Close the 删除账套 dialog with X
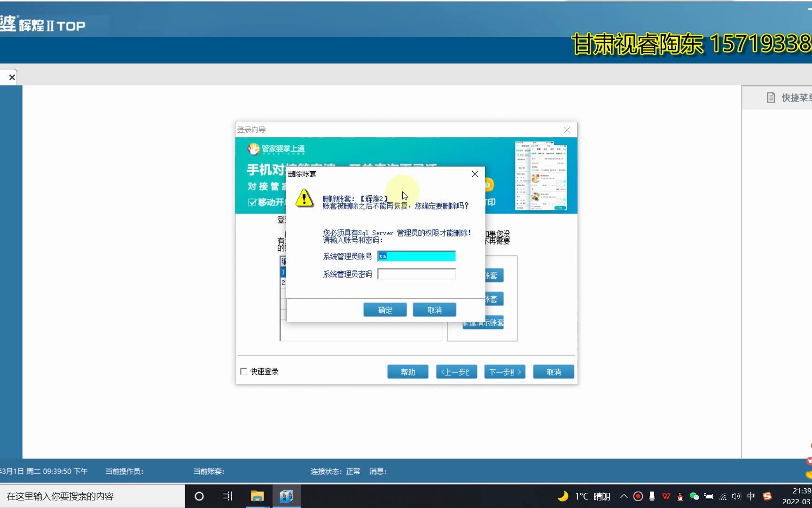Image resolution: width=812 pixels, height=508 pixels. point(475,174)
